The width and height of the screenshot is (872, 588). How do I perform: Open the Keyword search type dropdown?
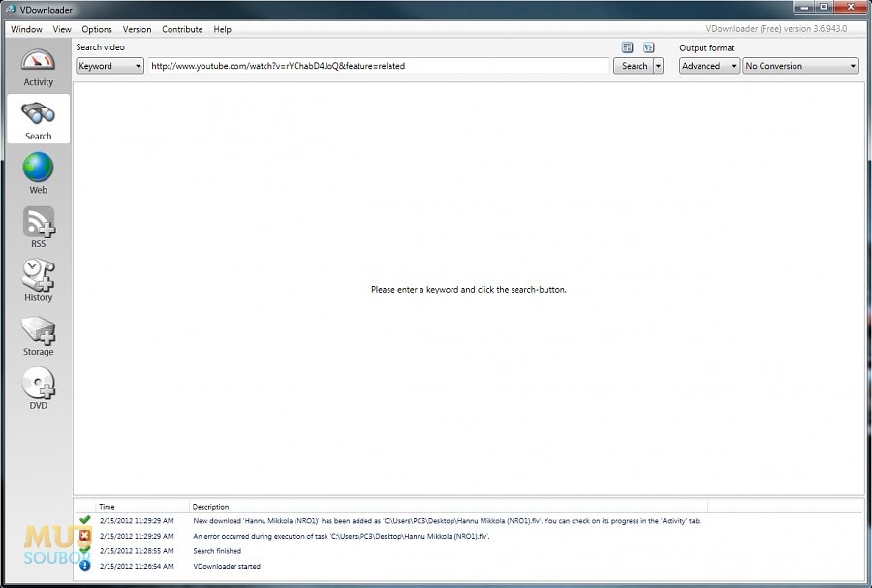tap(109, 66)
